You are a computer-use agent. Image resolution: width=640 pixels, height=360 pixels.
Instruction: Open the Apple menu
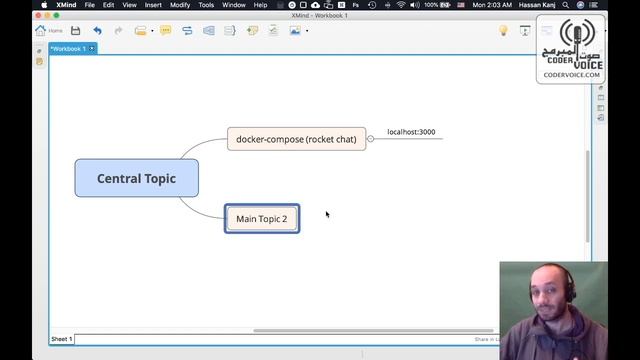coord(44,5)
